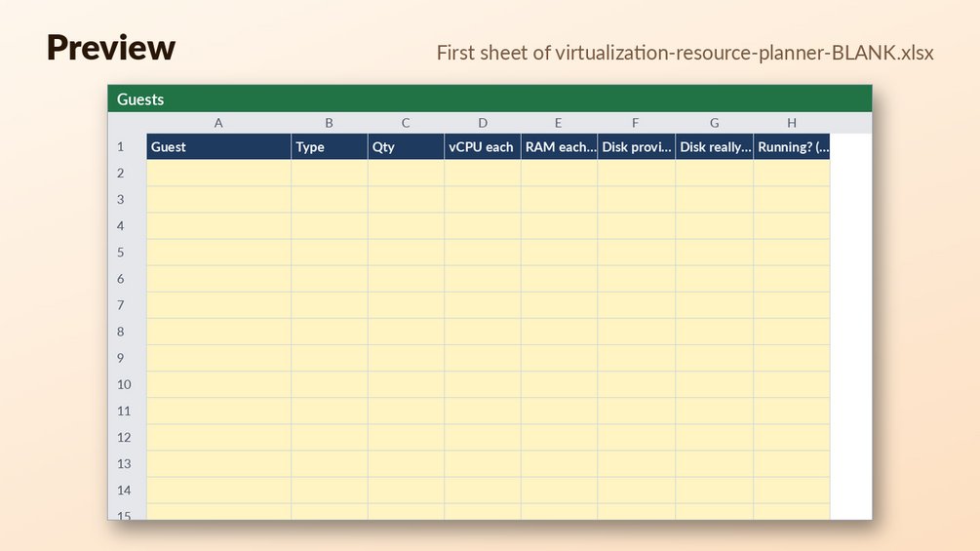Click empty vCPU each cell in row 5
980x551 pixels.
coord(483,253)
